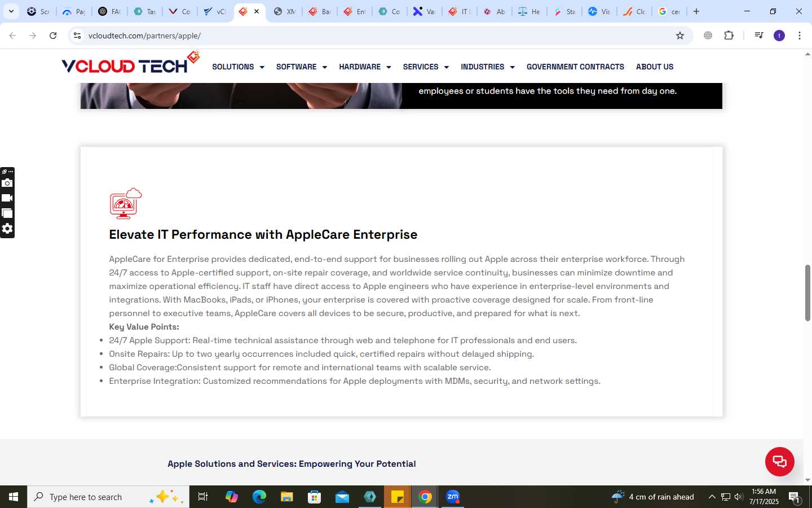Click the rain weather widget

click(x=653, y=497)
